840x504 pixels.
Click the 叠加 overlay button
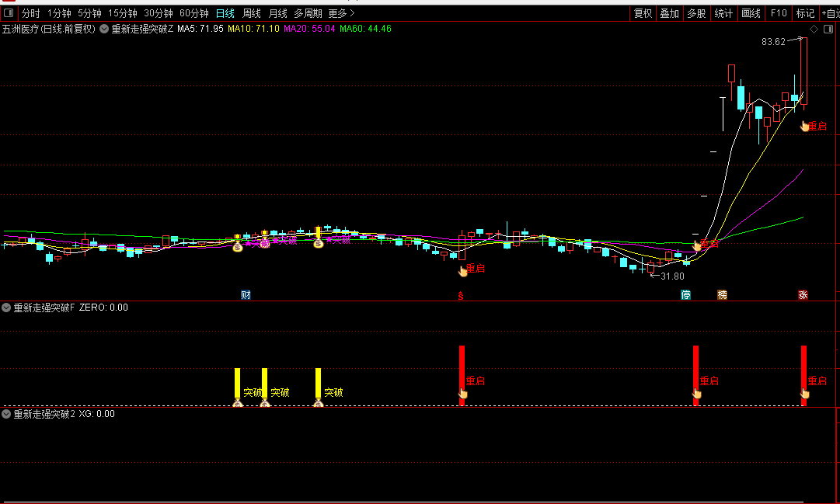pyautogui.click(x=670, y=13)
